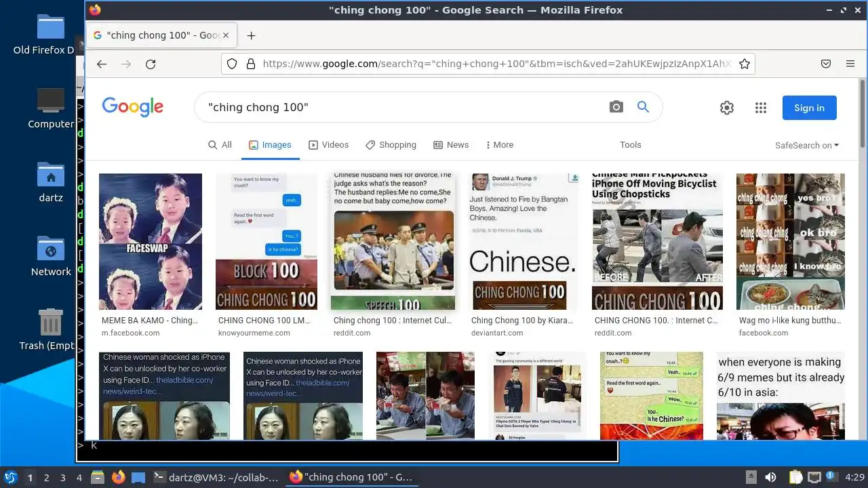Image resolution: width=868 pixels, height=488 pixels.
Task: Click the deviantart.com source link
Action: 497,333
